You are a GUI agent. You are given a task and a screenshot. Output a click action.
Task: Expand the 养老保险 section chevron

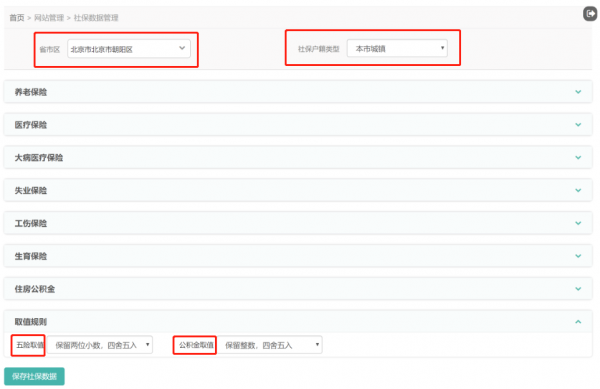click(x=578, y=92)
